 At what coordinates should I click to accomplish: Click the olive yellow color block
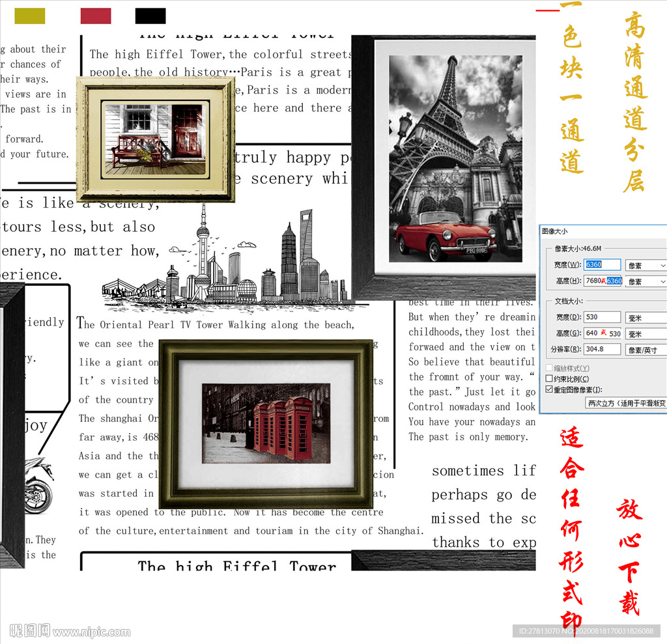(x=30, y=16)
